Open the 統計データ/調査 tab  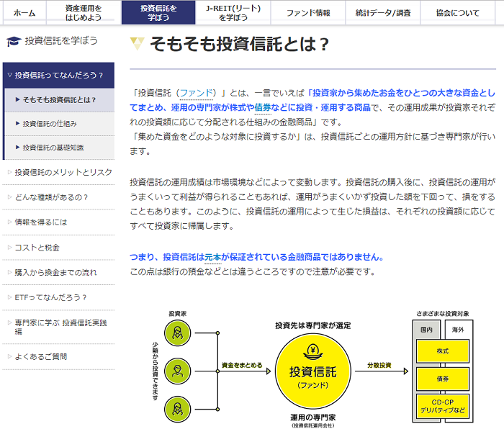point(383,13)
